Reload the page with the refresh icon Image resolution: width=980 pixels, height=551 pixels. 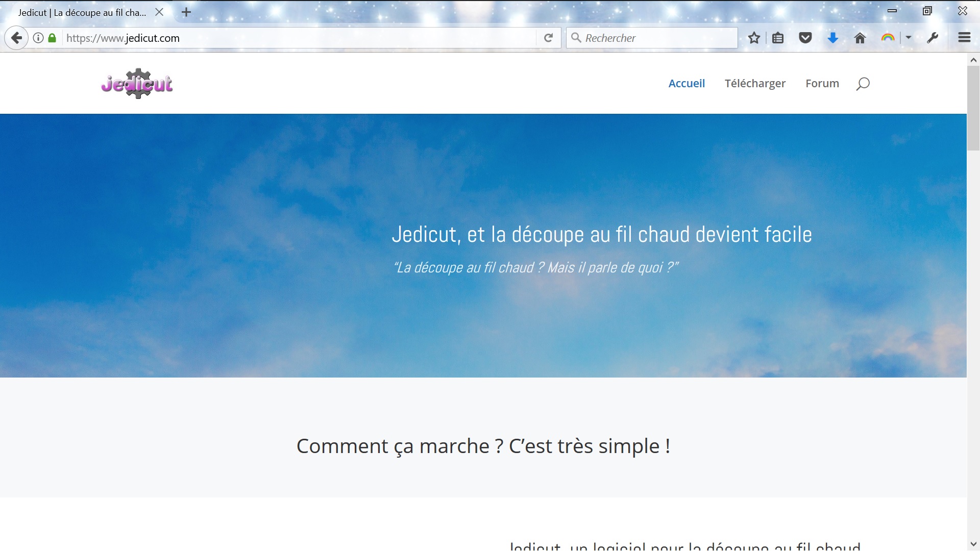click(548, 38)
